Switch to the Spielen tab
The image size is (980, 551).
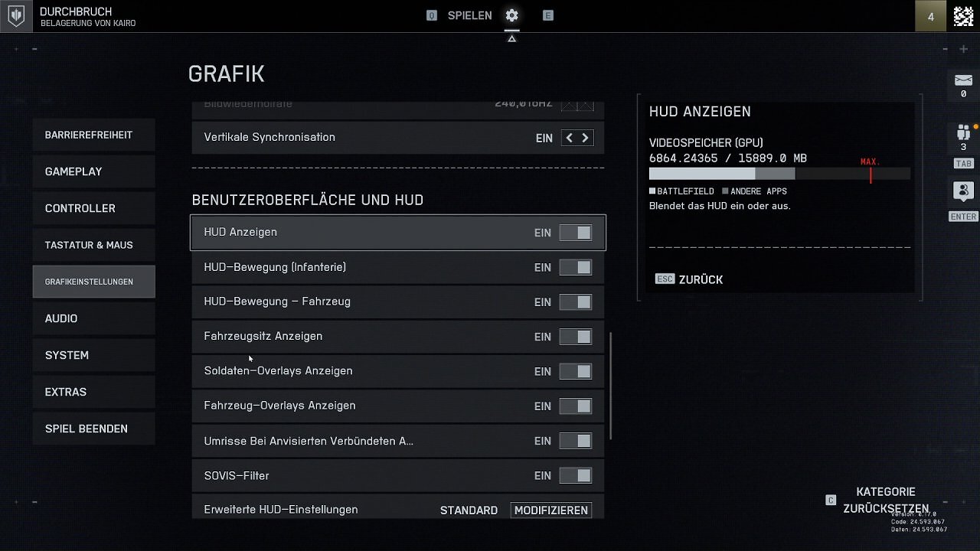pyautogui.click(x=469, y=15)
